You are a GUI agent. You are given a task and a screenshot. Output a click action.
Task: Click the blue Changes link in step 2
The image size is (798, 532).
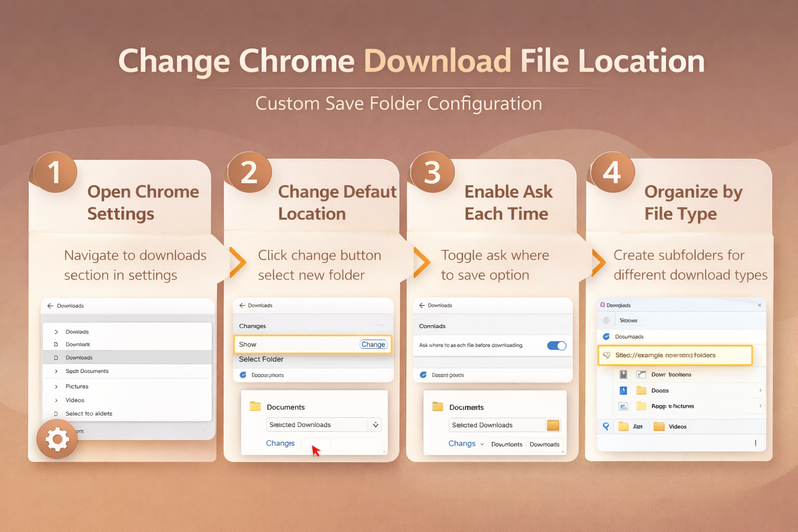click(x=280, y=443)
